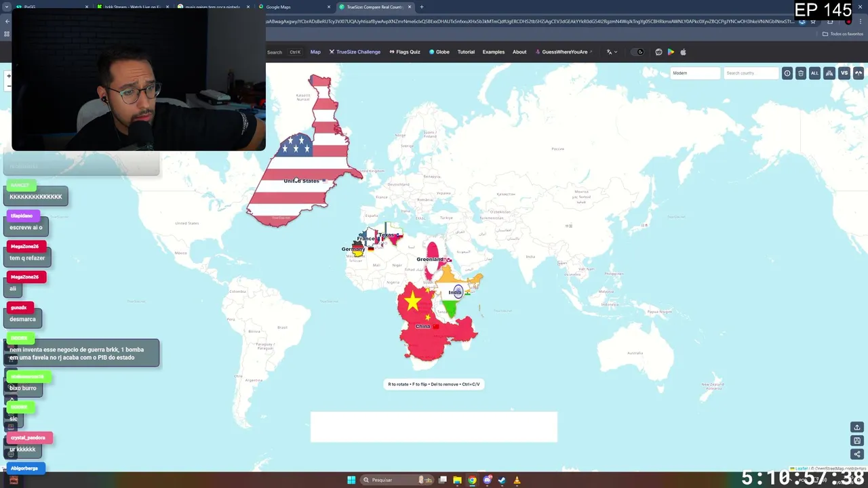Open File Explorer from taskbar
Image resolution: width=868 pixels, height=488 pixels.
point(458,480)
